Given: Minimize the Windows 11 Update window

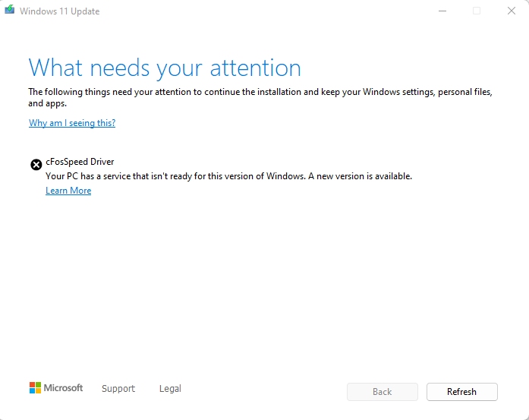Looking at the screenshot, I should [x=442, y=11].
